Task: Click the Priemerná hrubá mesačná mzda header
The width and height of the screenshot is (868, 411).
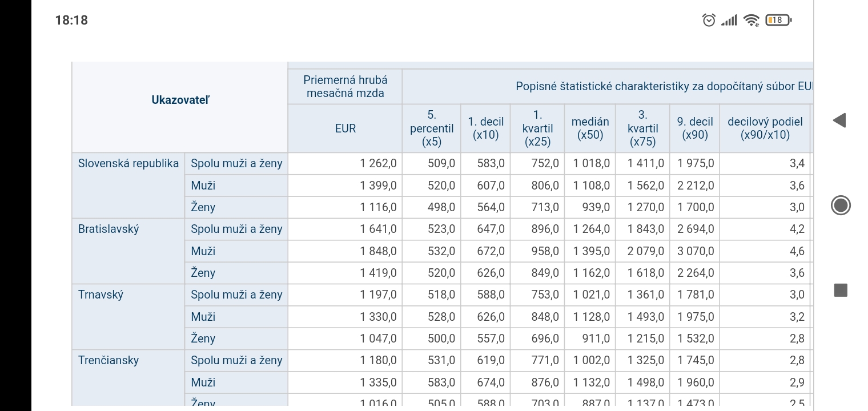Action: pos(345,87)
